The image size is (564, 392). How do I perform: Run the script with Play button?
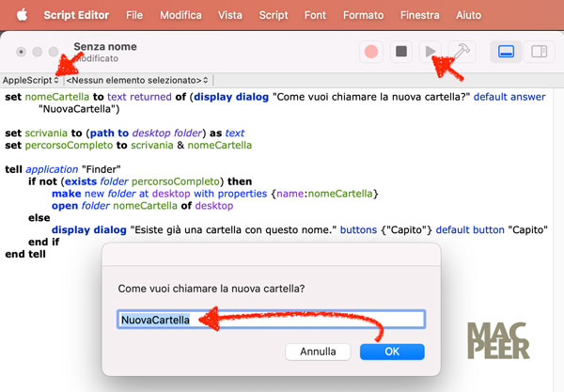tap(431, 52)
